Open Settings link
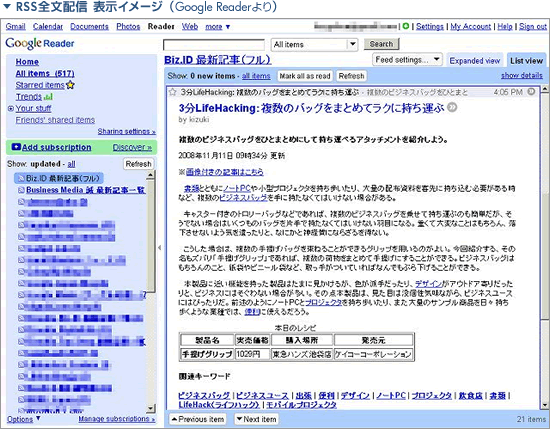550x429 pixels. point(430,27)
